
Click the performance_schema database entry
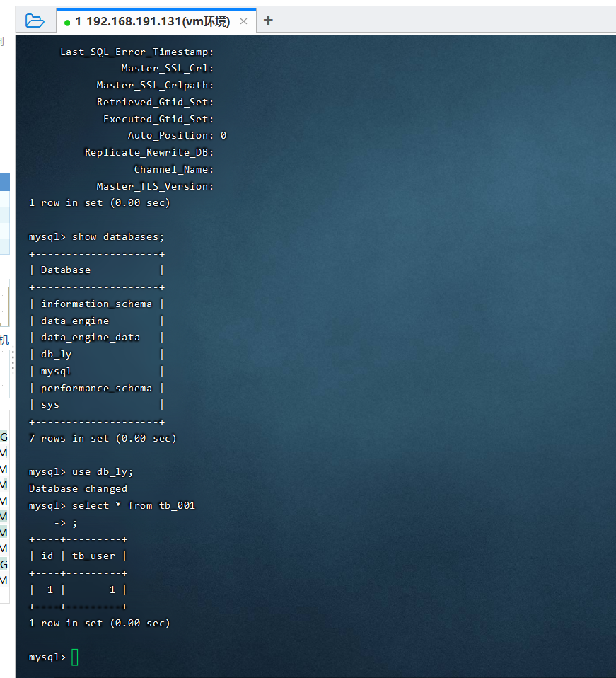point(96,388)
